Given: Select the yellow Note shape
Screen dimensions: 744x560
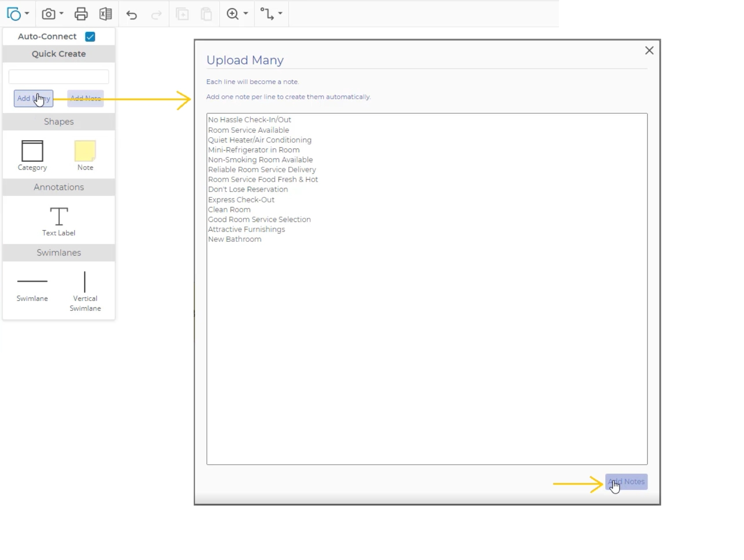Looking at the screenshot, I should pos(85,156).
